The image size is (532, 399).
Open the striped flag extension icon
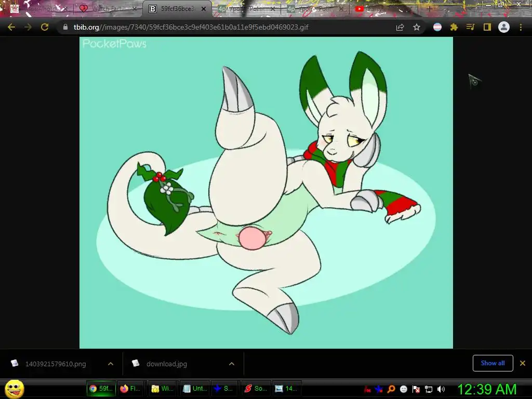pyautogui.click(x=437, y=27)
